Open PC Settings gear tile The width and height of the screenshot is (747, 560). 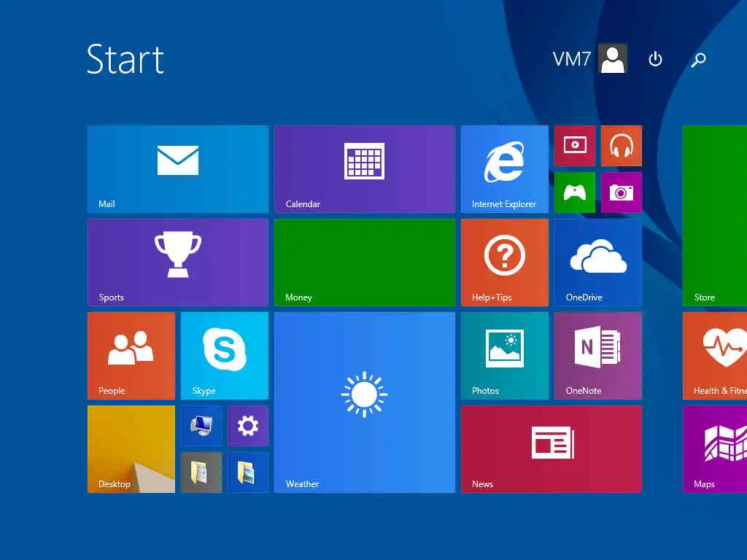248,426
